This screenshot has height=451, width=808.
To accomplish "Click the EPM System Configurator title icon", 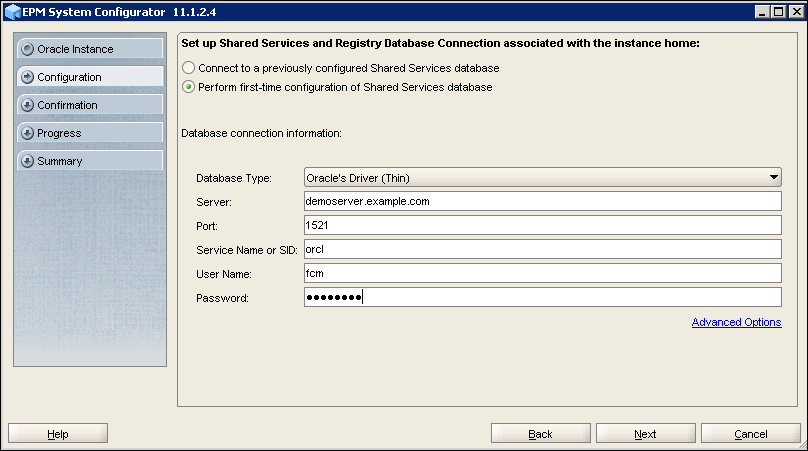I will [x=12, y=11].
